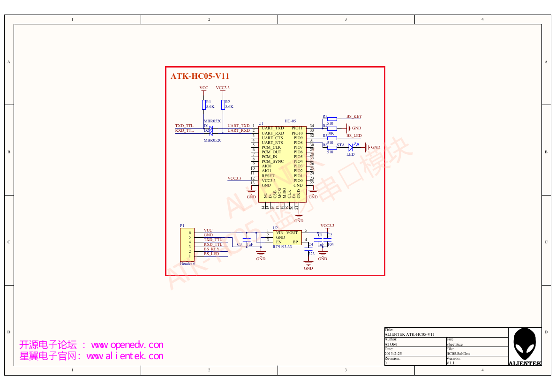The image size is (556, 392).
Task: Click the RESET pin name on U1
Action: 268,176
